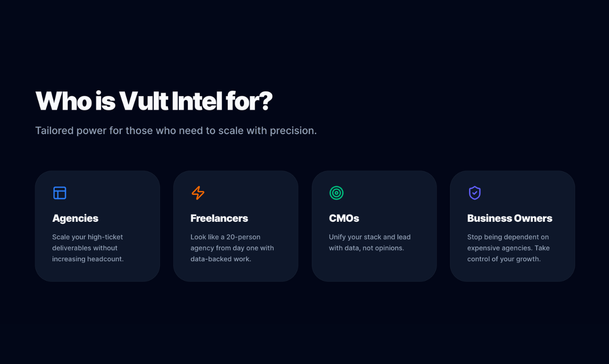
Task: Click the concentric circles icon for CMOs
Action: click(x=336, y=193)
